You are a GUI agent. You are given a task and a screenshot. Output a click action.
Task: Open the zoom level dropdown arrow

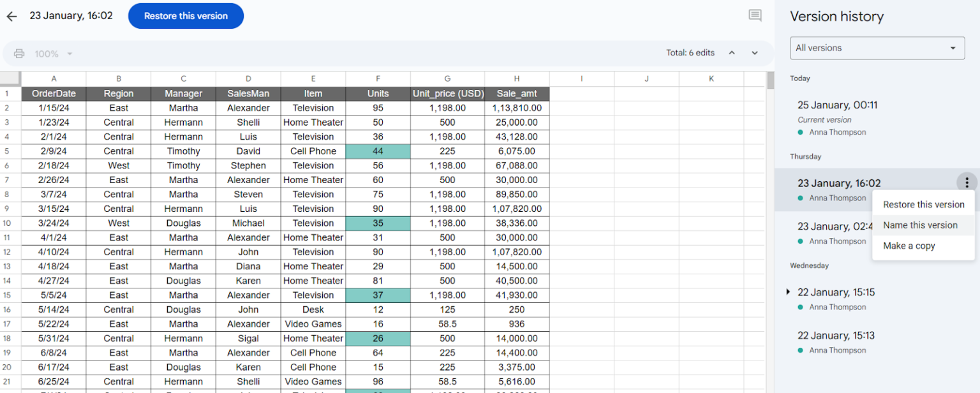pyautogui.click(x=70, y=54)
